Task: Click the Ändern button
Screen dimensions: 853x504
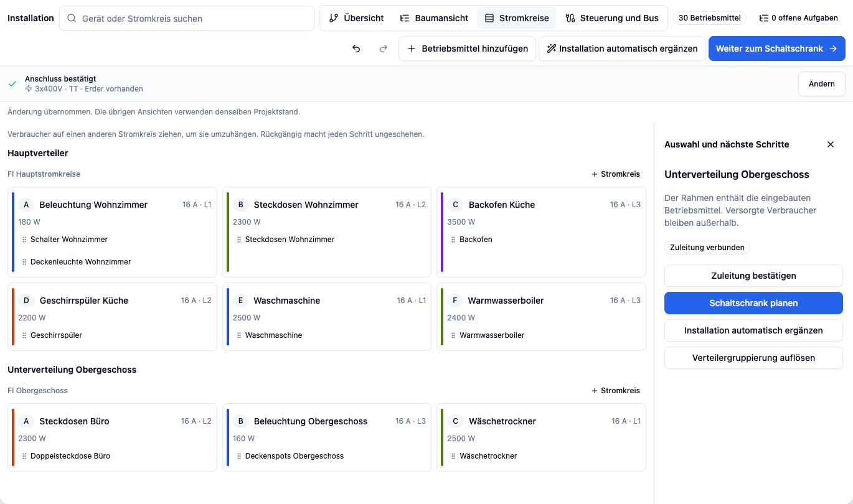Action: 821,84
